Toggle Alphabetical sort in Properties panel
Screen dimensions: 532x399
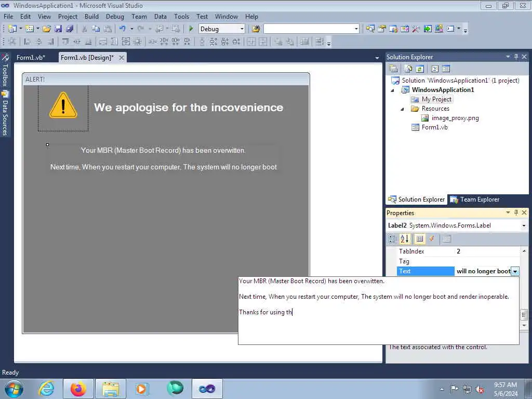pyautogui.click(x=404, y=239)
